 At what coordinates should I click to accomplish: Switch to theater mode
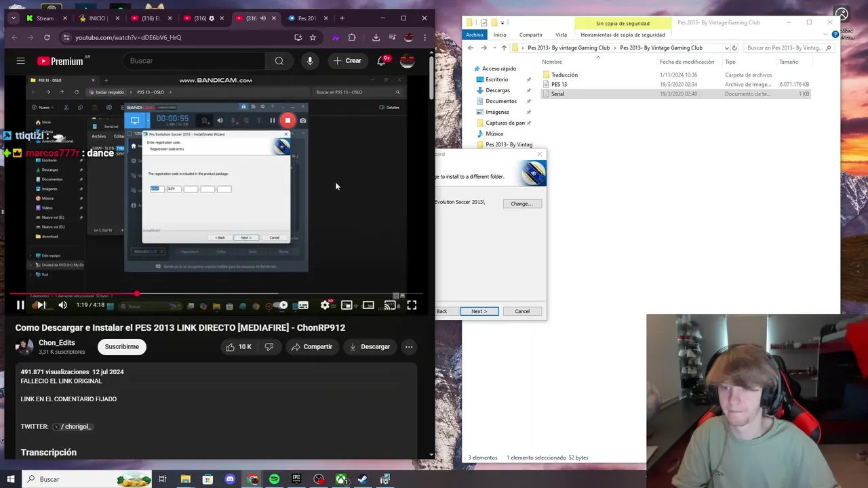(x=368, y=305)
